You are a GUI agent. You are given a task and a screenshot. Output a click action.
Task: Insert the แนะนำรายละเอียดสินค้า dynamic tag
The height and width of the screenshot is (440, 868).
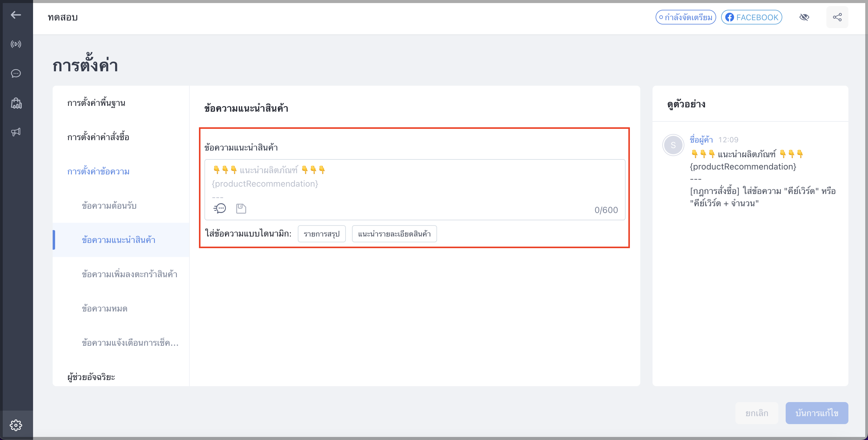tap(394, 234)
